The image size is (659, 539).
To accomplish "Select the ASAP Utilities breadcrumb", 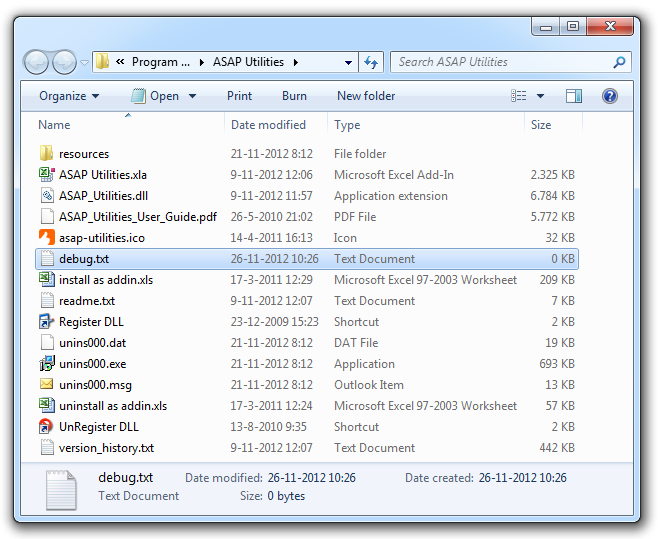I will click(x=248, y=62).
